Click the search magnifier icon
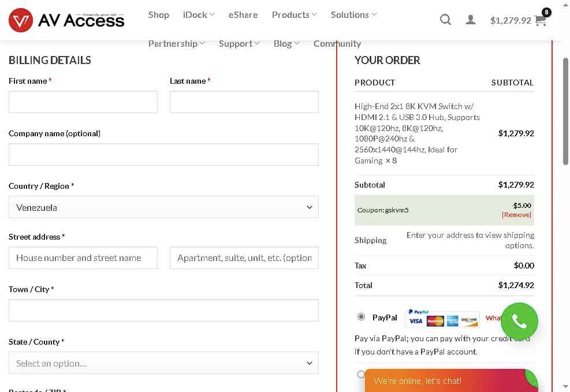The width and height of the screenshot is (570, 392). click(x=445, y=19)
